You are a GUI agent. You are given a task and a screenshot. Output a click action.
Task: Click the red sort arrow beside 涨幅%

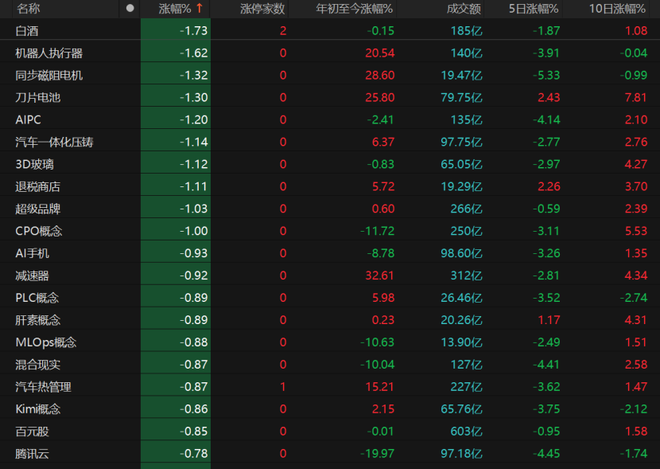[200, 9]
